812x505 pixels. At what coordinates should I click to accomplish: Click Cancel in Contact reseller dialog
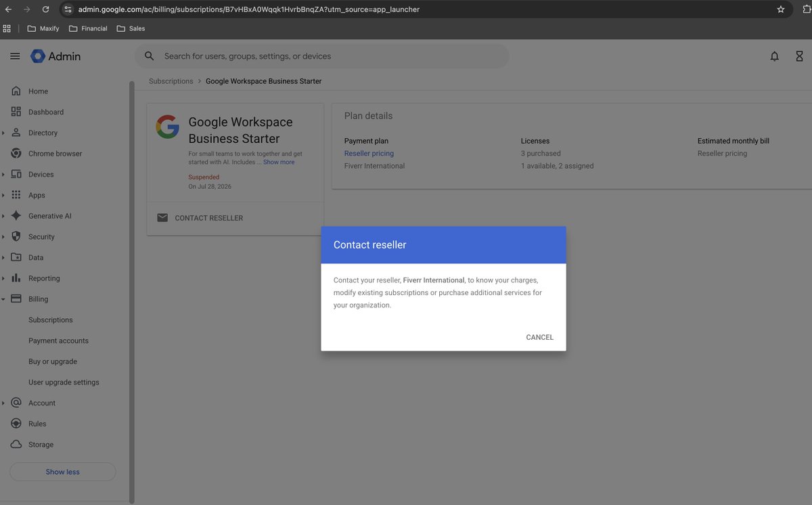pos(540,337)
